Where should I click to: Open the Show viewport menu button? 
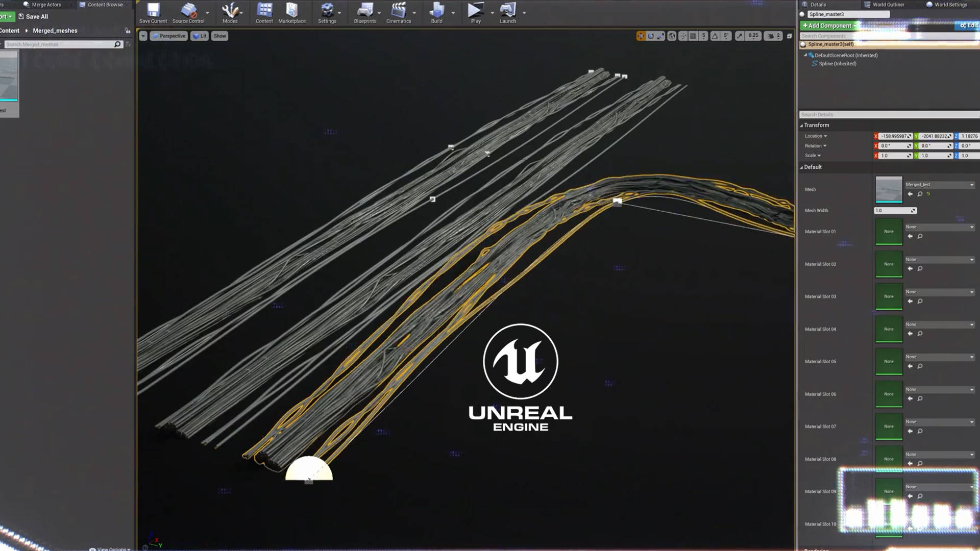click(x=219, y=36)
